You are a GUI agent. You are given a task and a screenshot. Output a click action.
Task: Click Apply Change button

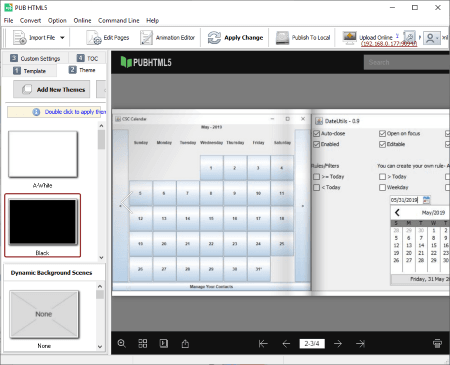coord(236,38)
